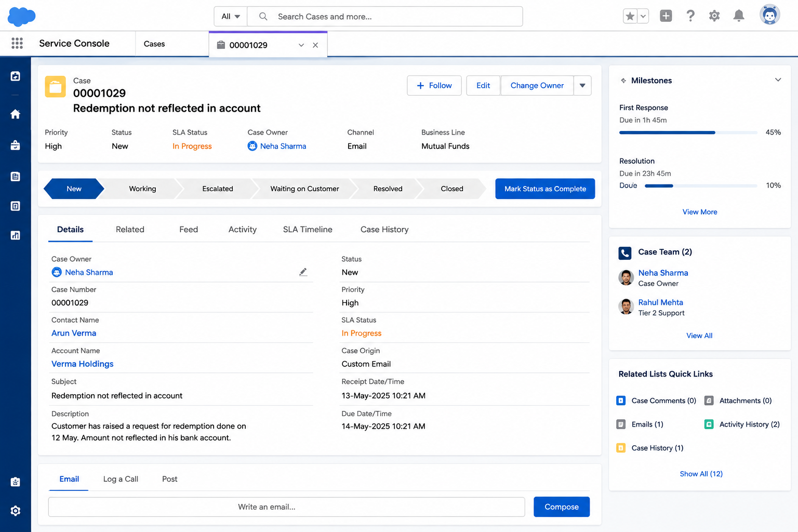Screen dimensions: 798x532
Task: Open the Setup gear in the header
Action: tap(714, 16)
